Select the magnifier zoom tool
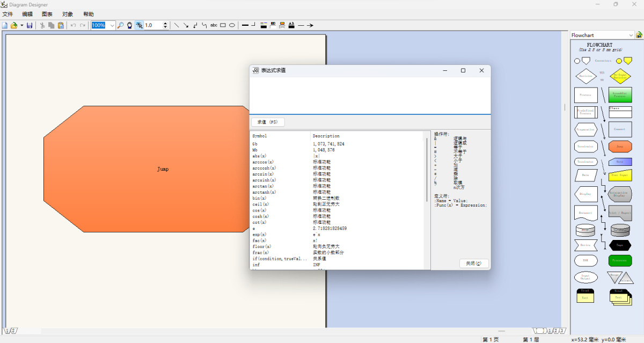This screenshot has width=644, height=343. pos(121,25)
